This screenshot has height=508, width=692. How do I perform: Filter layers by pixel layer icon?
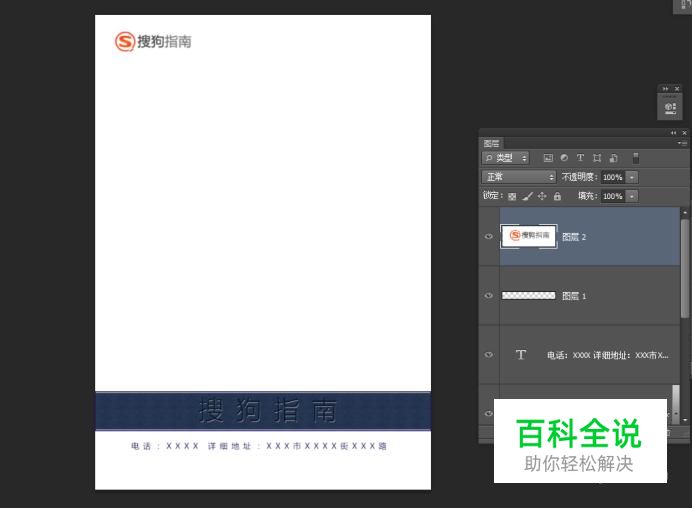point(548,158)
